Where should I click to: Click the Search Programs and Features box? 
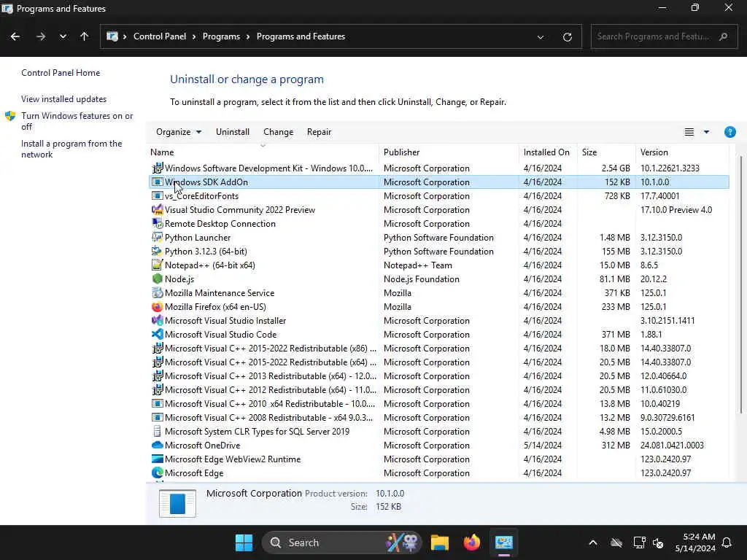(x=664, y=36)
